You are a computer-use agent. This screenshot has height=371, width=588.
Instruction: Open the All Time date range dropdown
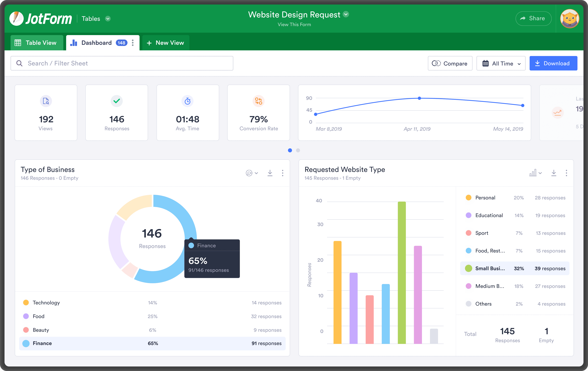coord(501,63)
